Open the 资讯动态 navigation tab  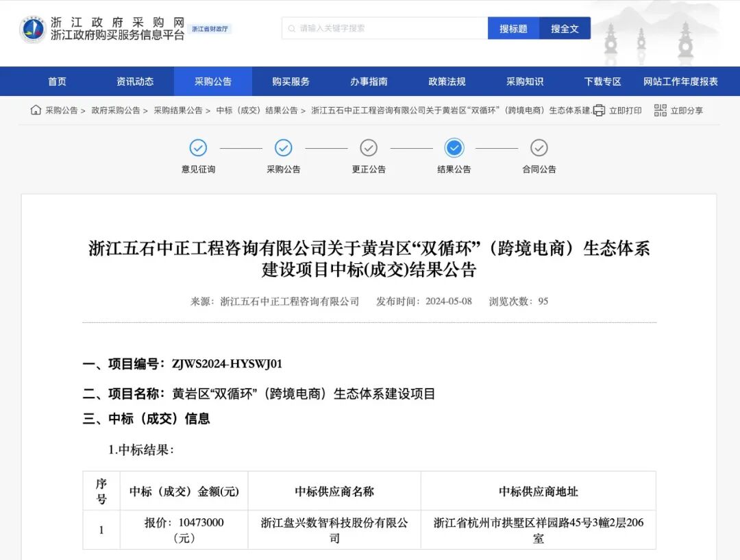tap(135, 81)
